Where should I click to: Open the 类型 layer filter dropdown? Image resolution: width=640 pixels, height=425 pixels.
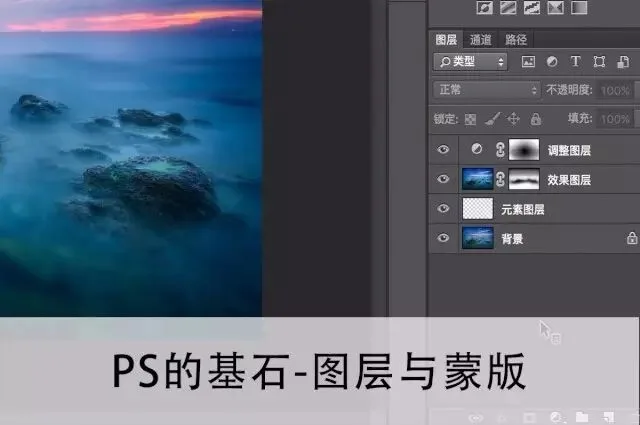click(x=471, y=62)
